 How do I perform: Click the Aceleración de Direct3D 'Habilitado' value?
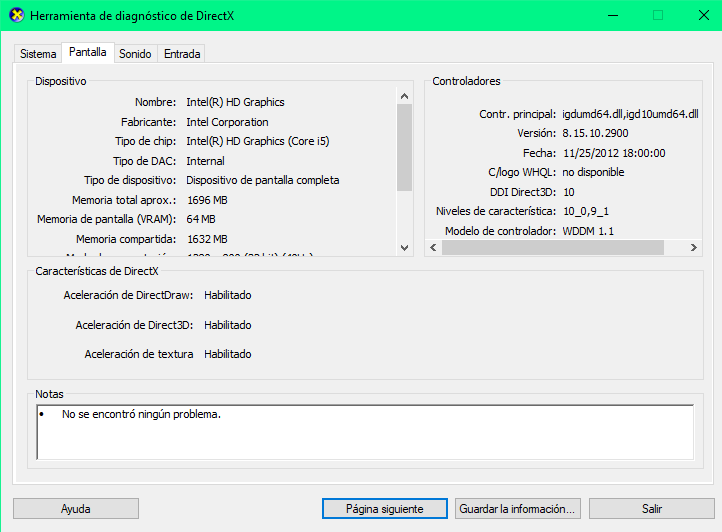tap(227, 325)
